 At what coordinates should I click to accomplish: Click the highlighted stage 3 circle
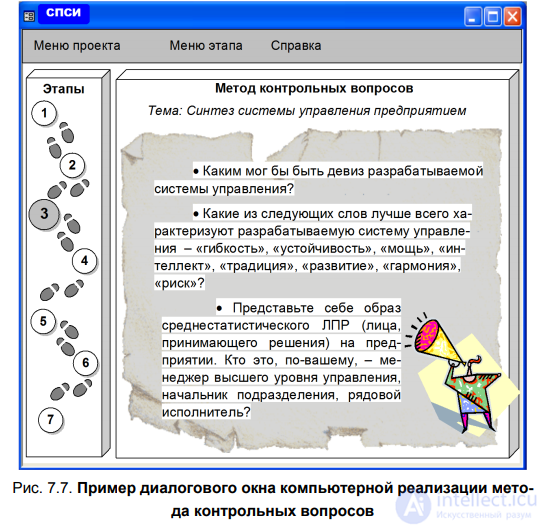coord(44,214)
